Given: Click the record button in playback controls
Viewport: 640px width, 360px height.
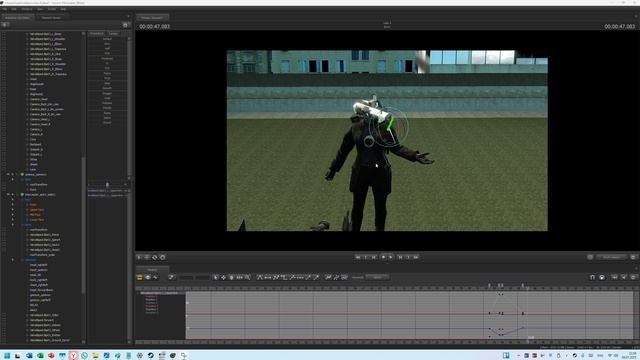Looking at the screenshot, I should [383, 257].
